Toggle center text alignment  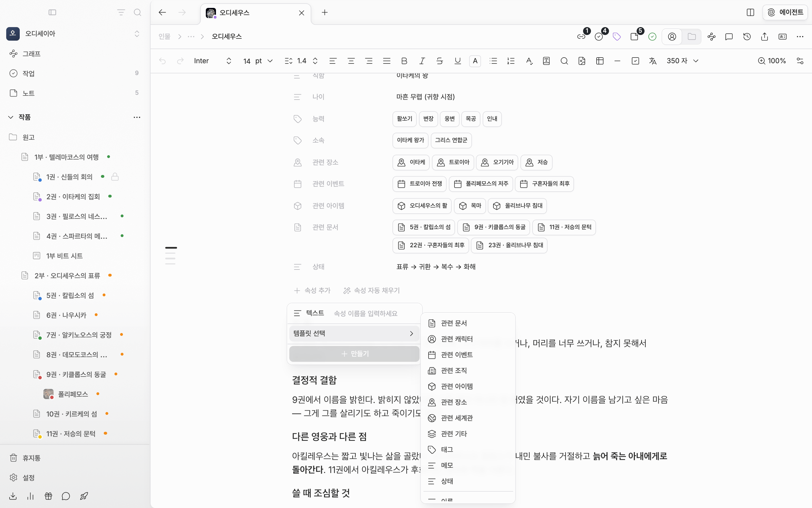(351, 61)
